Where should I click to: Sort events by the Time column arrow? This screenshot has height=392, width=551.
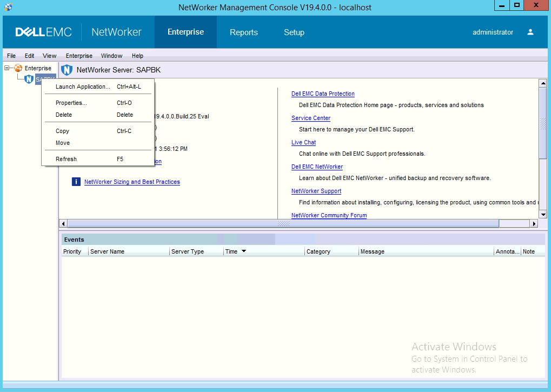(x=244, y=251)
